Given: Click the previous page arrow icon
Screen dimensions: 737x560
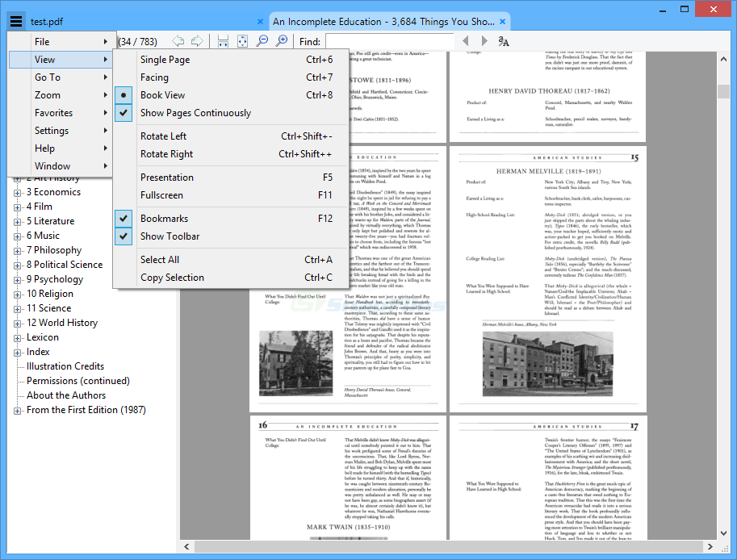Looking at the screenshot, I should tap(178, 41).
